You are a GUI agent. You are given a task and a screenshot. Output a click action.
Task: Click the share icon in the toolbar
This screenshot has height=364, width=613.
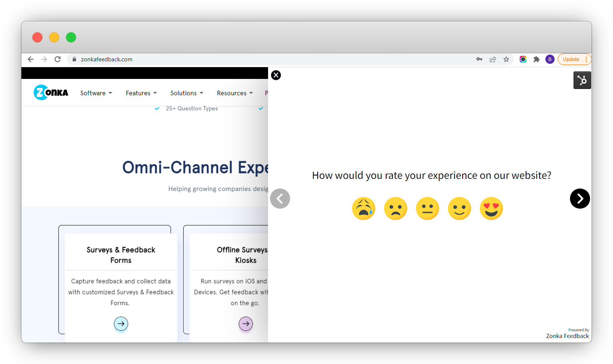[x=492, y=59]
